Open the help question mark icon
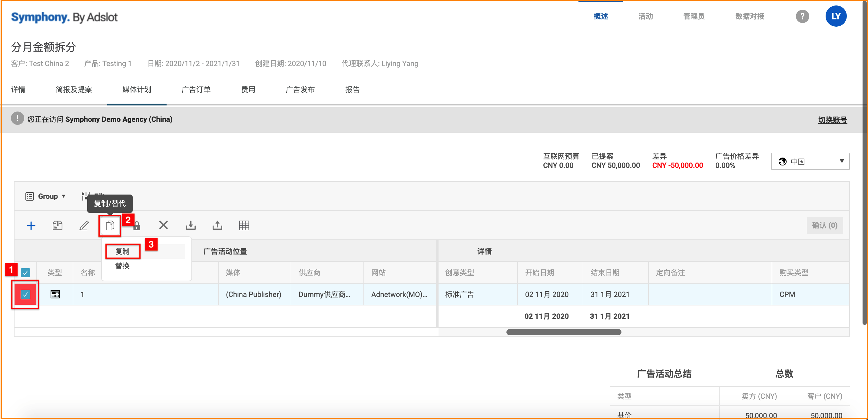Viewport: 868px width, 420px height. click(802, 16)
